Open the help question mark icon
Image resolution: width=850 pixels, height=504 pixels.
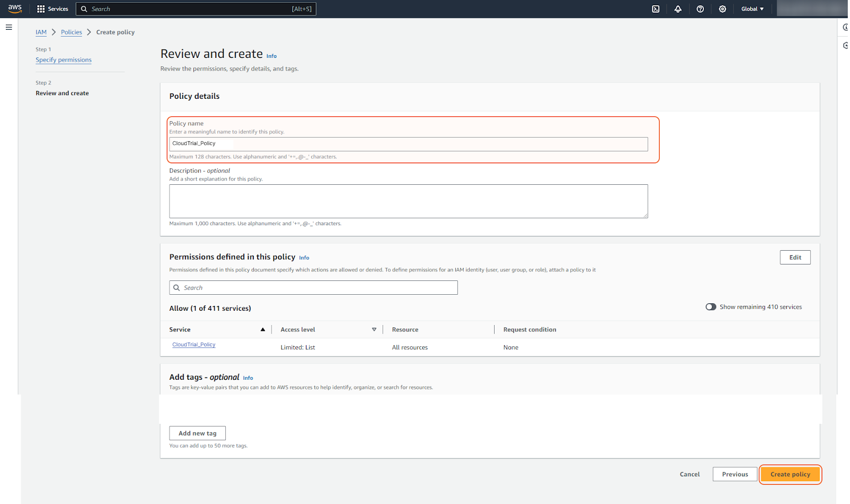(x=700, y=9)
